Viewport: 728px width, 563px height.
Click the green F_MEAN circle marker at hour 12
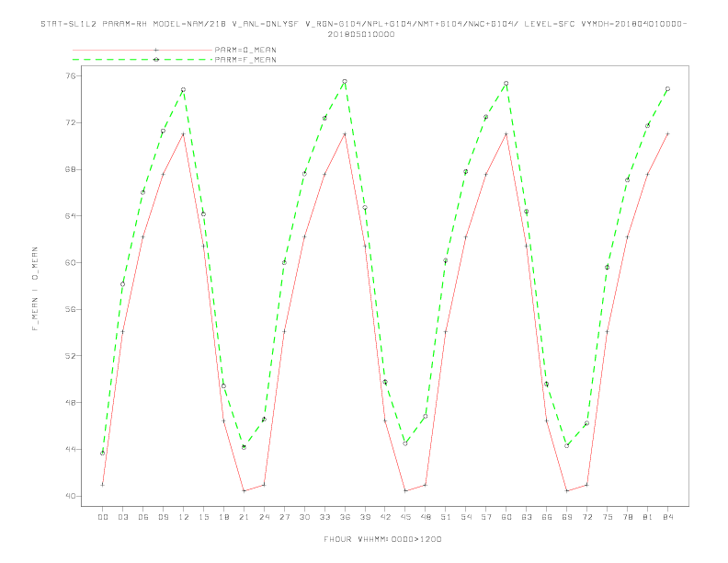pyautogui.click(x=184, y=89)
